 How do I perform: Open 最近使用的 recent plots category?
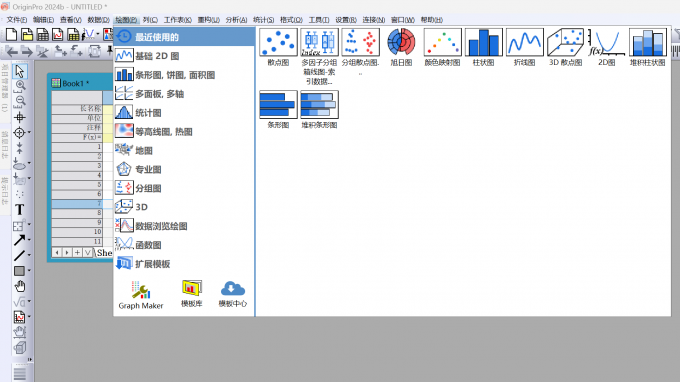[x=184, y=37]
